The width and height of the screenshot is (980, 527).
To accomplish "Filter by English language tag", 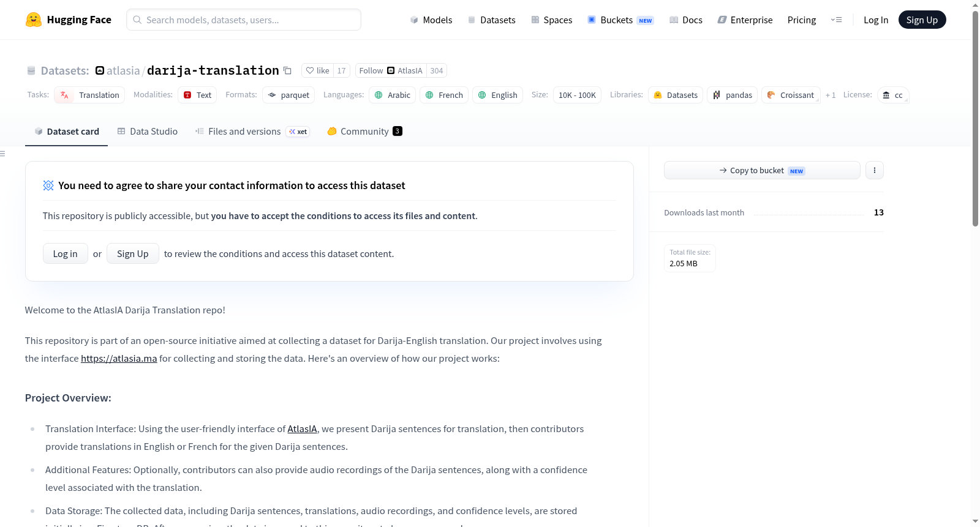I will (x=497, y=95).
